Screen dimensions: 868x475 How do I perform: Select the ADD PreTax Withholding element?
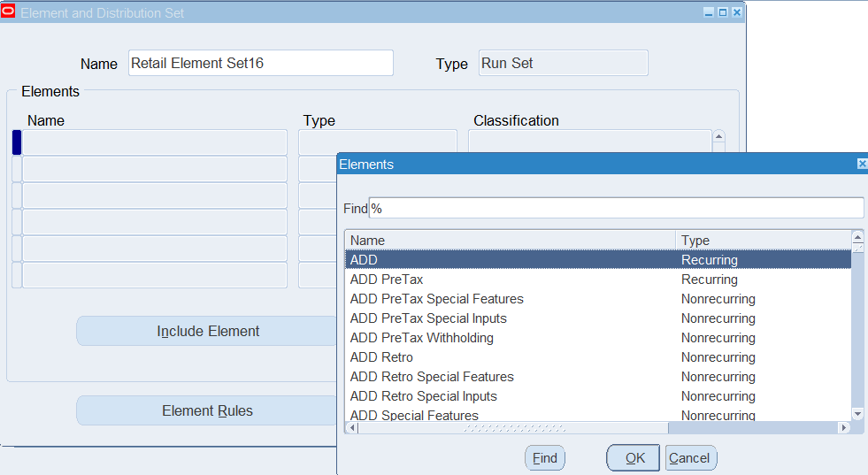[x=421, y=338]
